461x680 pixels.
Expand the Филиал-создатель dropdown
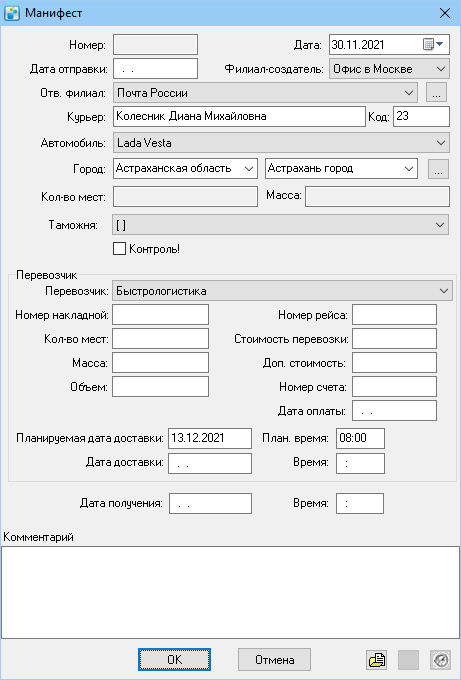[x=441, y=69]
